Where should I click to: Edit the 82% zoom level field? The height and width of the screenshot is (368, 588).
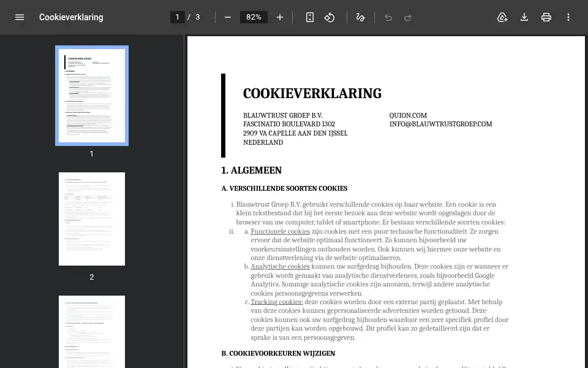point(254,17)
